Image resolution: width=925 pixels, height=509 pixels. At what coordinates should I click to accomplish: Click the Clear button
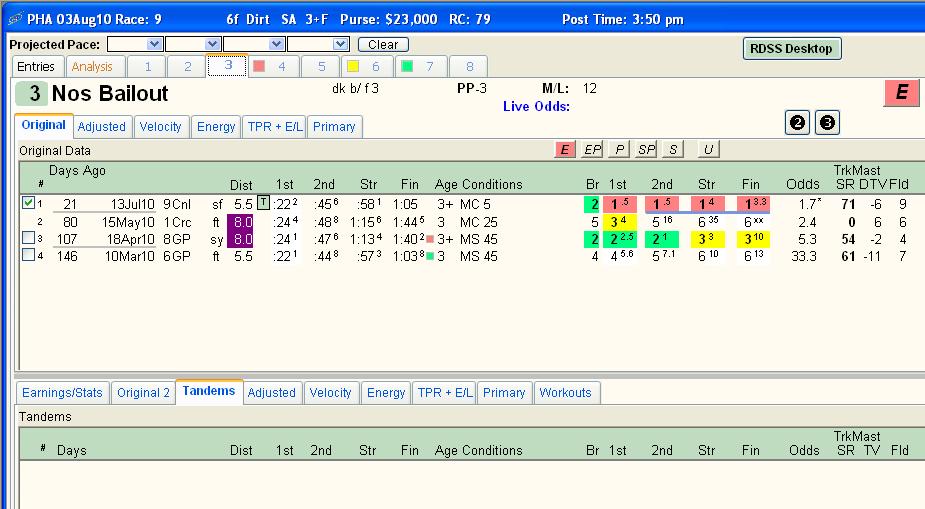(x=383, y=44)
